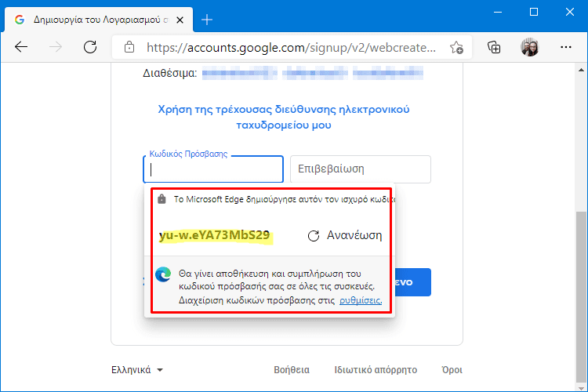This screenshot has width=588, height=392.
Task: Maximize the Edge browser window
Action: (x=534, y=12)
